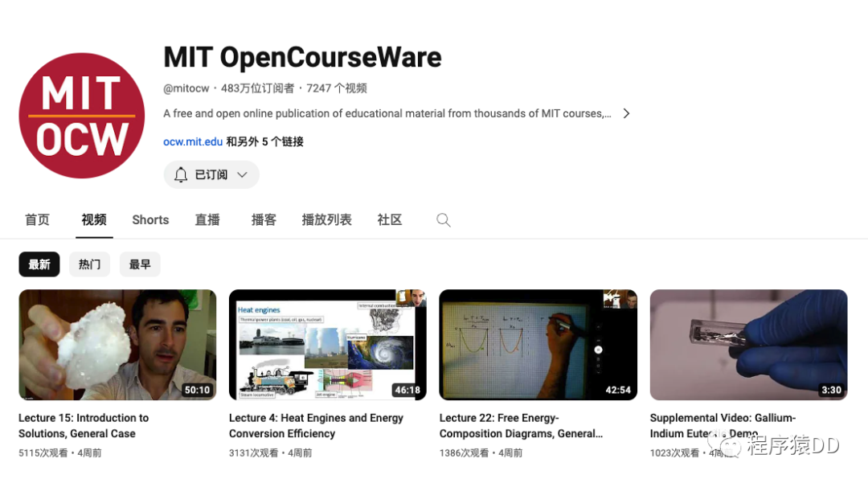The height and width of the screenshot is (483, 868).
Task: Open the Lecture 15 video thumbnail
Action: point(117,345)
